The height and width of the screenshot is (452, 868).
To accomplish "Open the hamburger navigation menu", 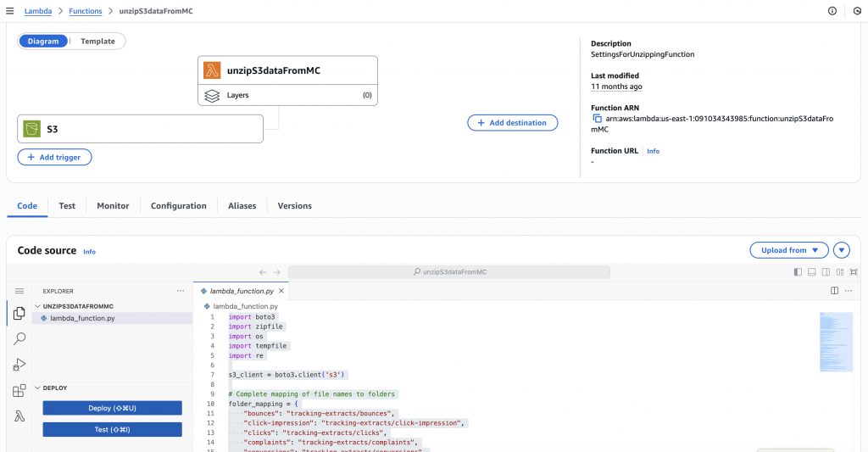I will [10, 11].
